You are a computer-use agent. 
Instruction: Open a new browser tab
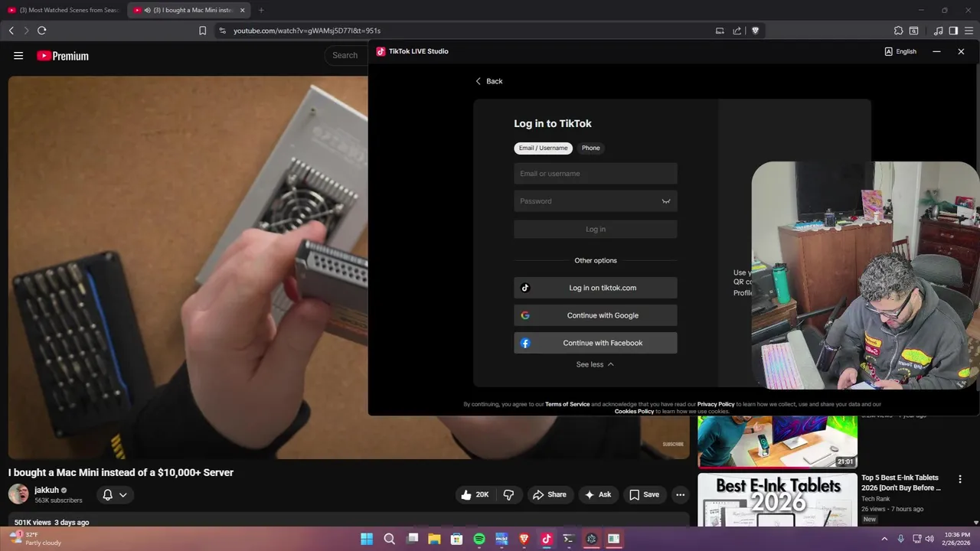tap(261, 10)
